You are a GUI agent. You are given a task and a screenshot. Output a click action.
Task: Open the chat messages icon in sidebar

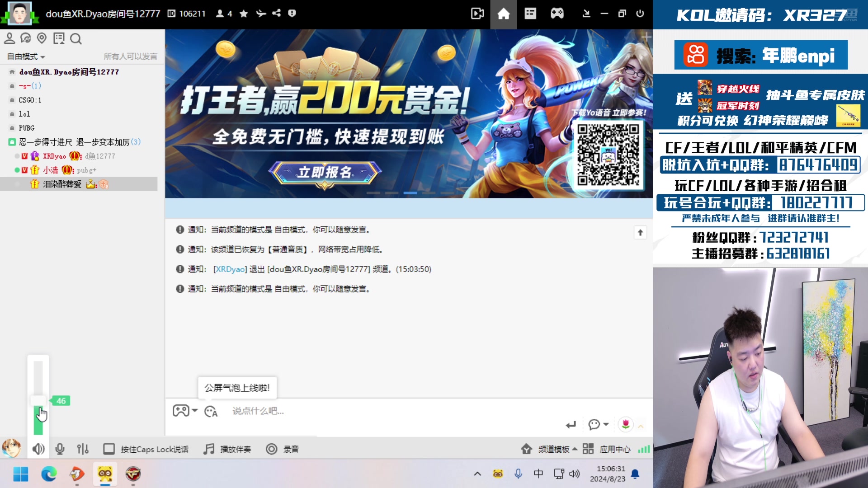(x=26, y=39)
